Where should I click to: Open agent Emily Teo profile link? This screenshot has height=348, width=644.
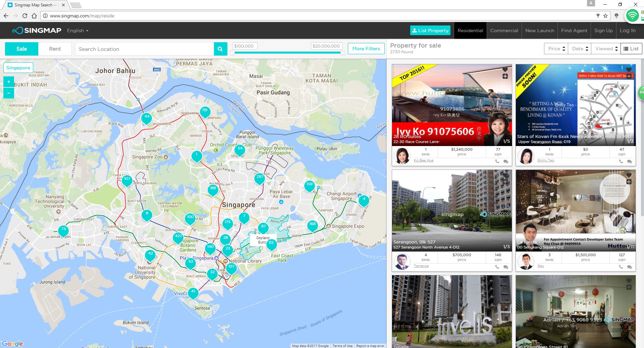pos(546,160)
